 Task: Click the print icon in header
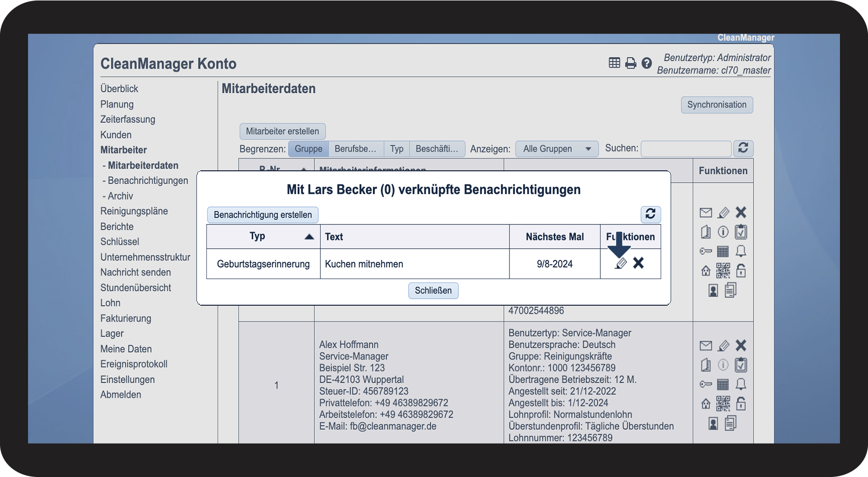630,63
